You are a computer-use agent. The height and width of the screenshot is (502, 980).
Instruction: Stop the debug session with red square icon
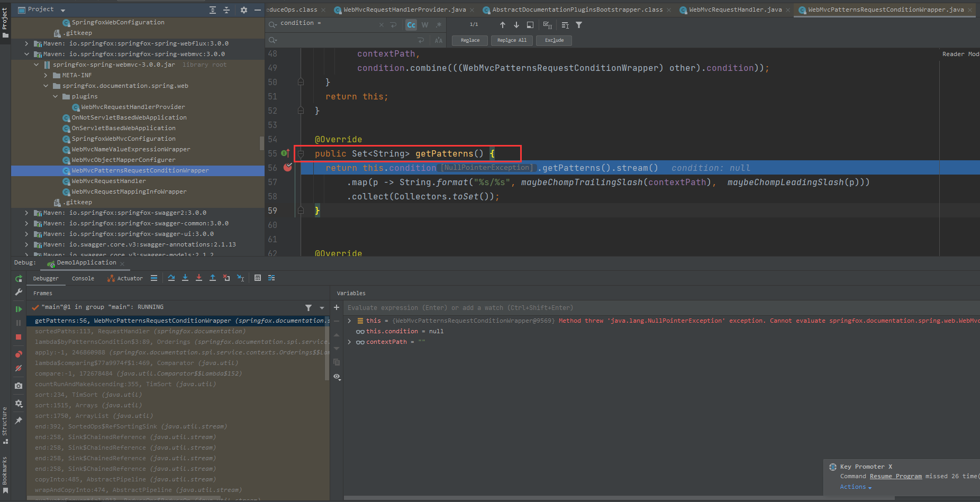coord(19,337)
